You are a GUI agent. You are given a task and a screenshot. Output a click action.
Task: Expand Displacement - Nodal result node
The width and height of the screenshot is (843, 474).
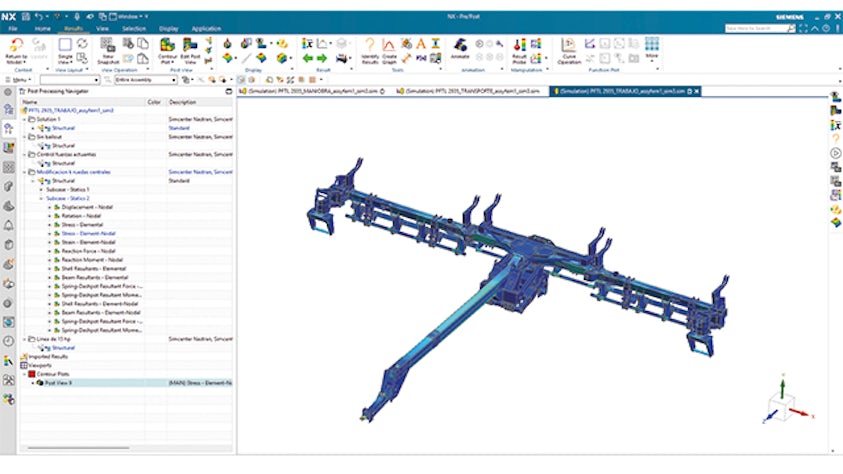48,205
